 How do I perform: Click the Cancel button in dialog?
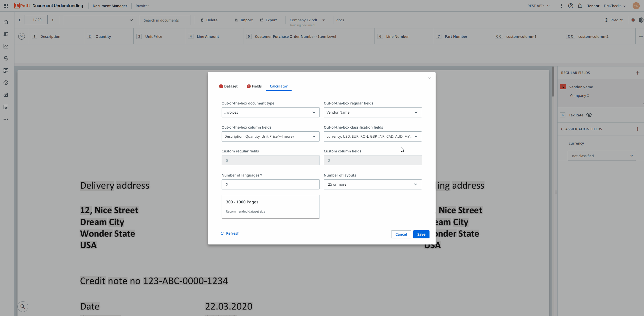click(x=401, y=234)
